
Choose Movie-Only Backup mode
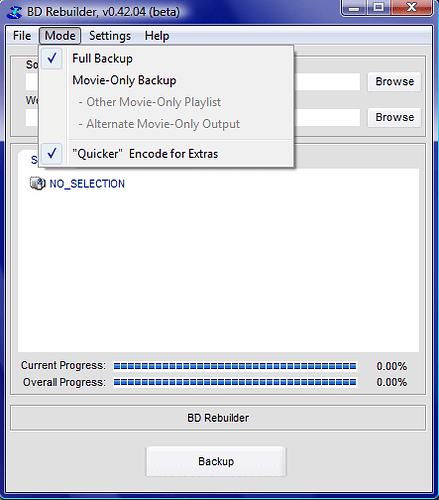[124, 80]
